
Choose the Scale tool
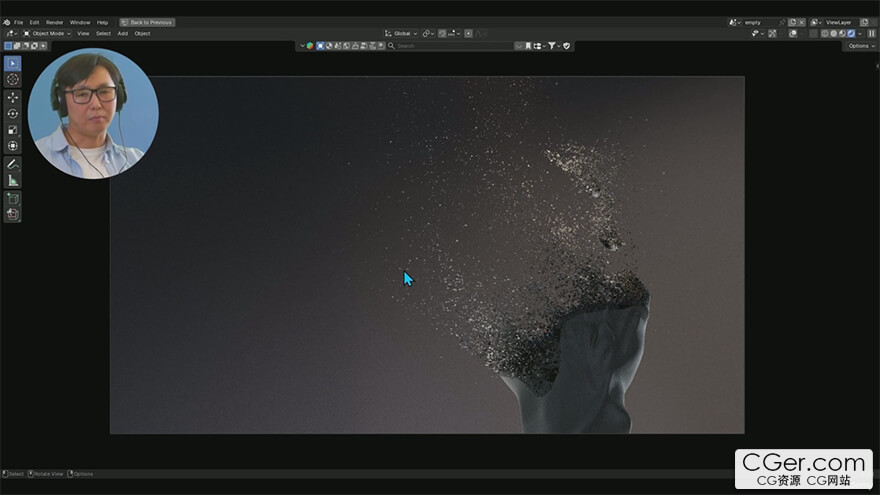click(x=13, y=129)
